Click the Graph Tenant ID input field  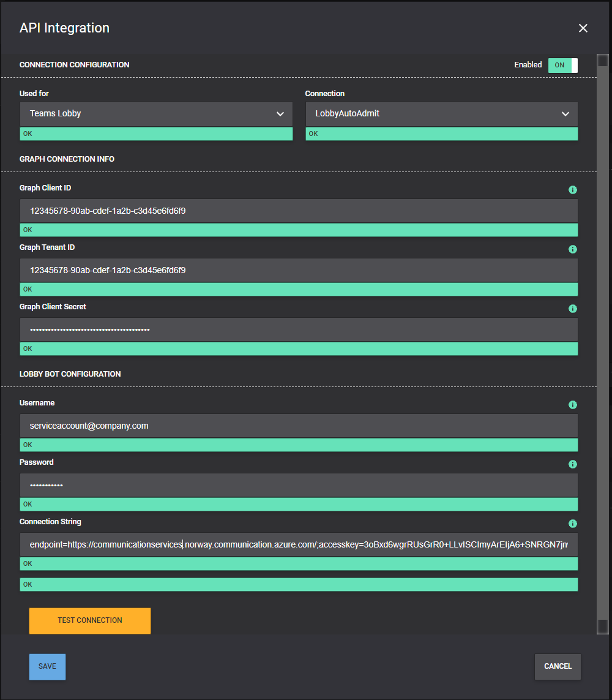coord(299,270)
